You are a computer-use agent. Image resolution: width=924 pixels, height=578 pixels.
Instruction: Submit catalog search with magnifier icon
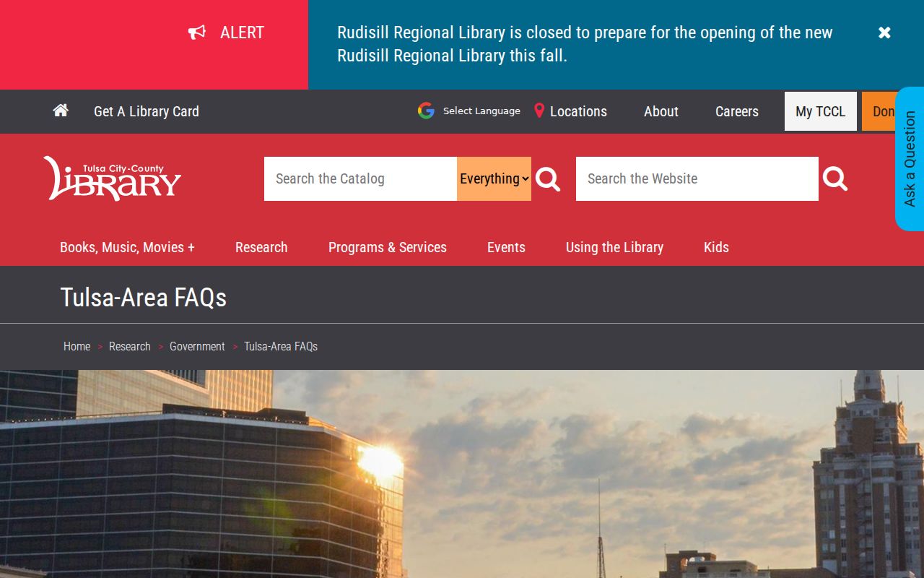548,179
